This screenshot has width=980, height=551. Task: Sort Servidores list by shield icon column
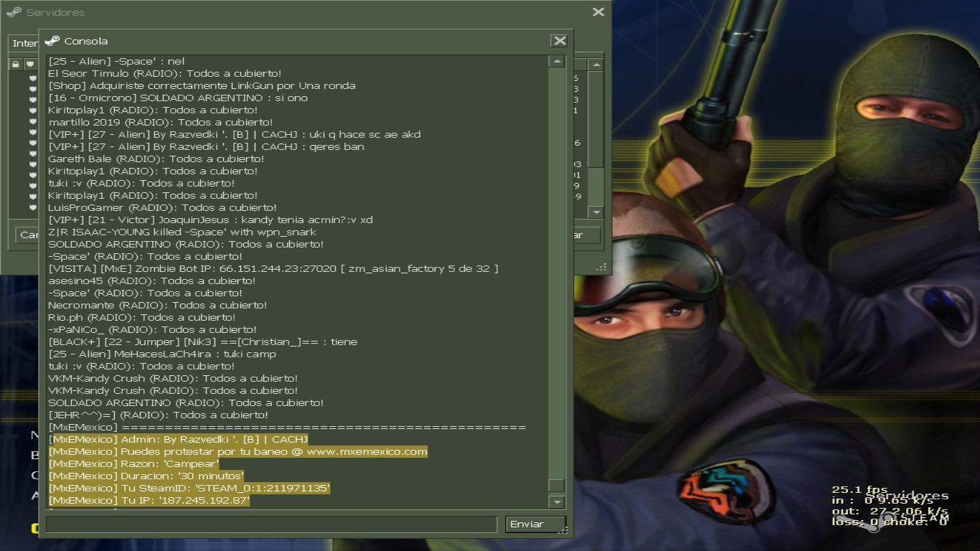coord(29,64)
